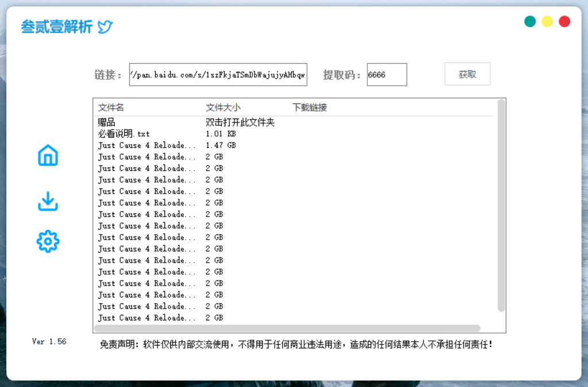Click the red dot in the top-right corner
Screen dimensions: 588x387
point(564,20)
